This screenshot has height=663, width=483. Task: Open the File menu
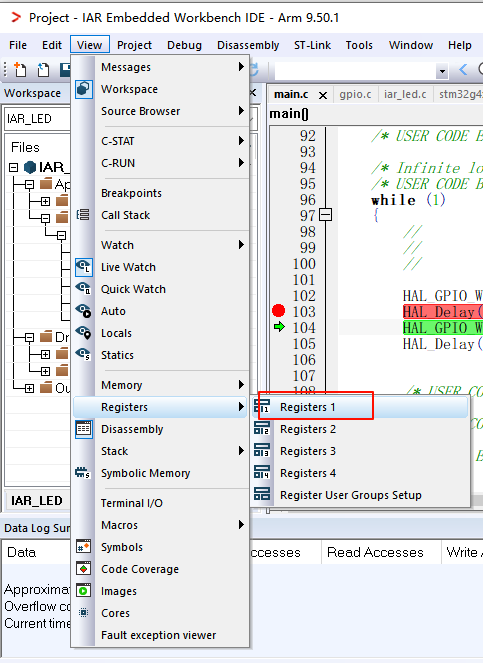click(18, 45)
